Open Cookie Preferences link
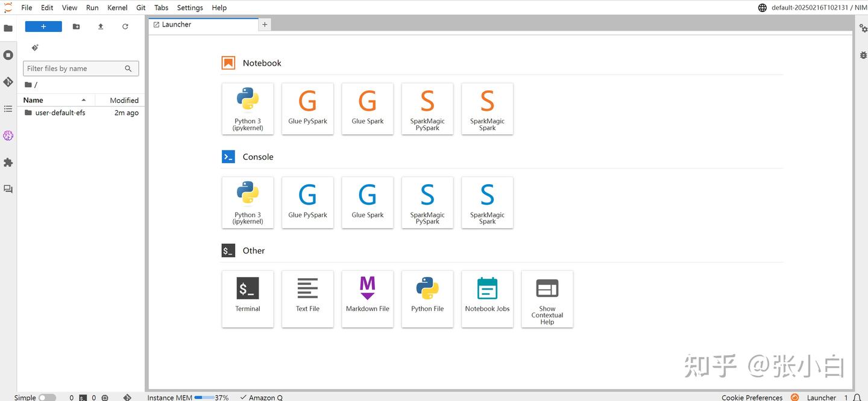This screenshot has height=401, width=868. tap(752, 397)
